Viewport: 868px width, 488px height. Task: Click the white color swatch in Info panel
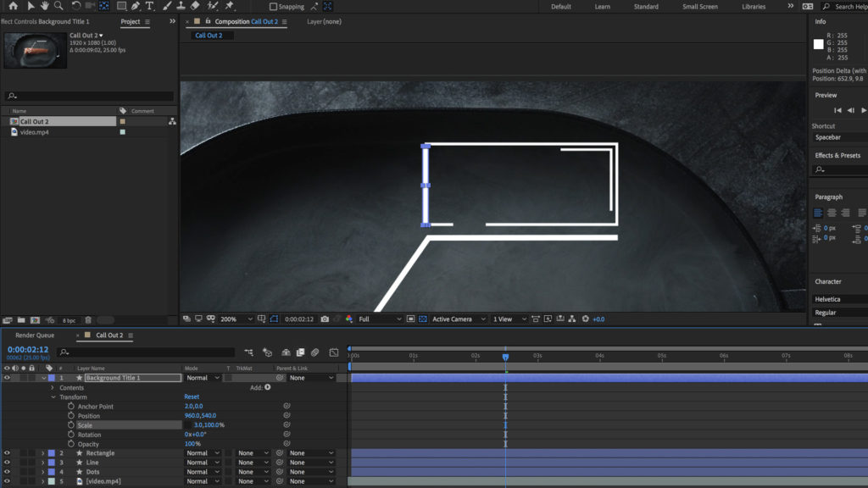coord(819,44)
